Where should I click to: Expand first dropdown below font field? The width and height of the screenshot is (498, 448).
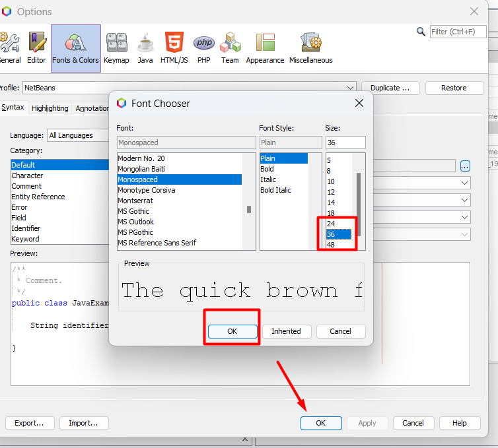tap(464, 183)
